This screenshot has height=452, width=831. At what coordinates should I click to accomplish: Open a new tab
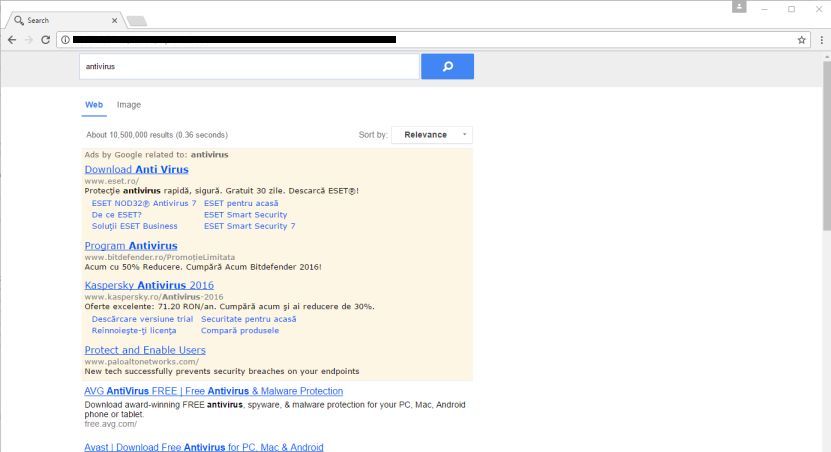(137, 21)
